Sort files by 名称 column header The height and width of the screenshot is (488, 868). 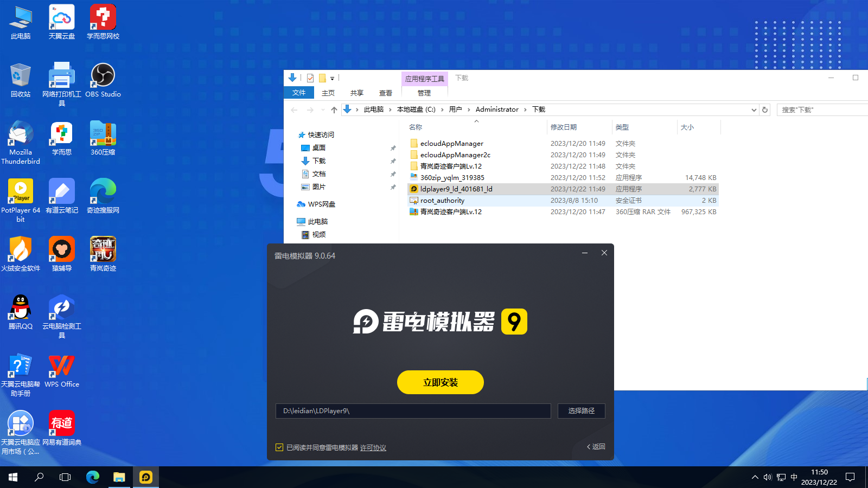click(476, 127)
